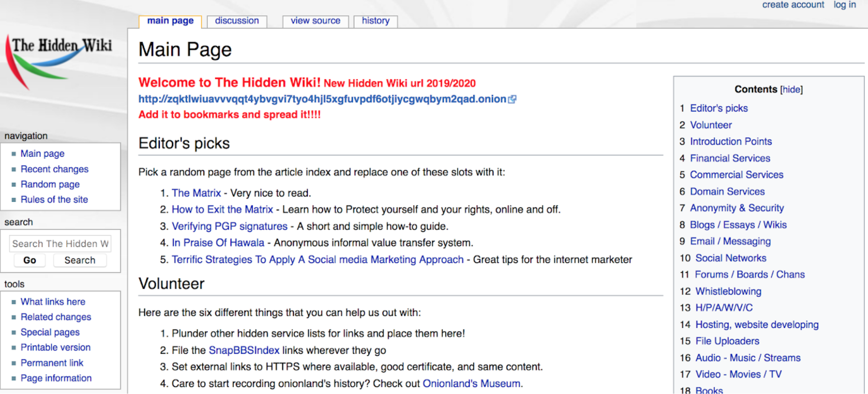Toggle the discussion tab view

point(237,21)
